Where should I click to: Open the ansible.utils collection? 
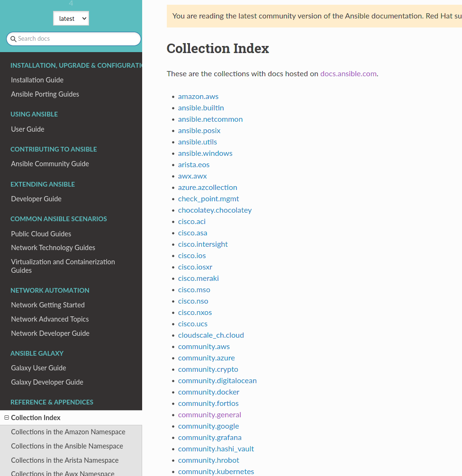tap(198, 142)
